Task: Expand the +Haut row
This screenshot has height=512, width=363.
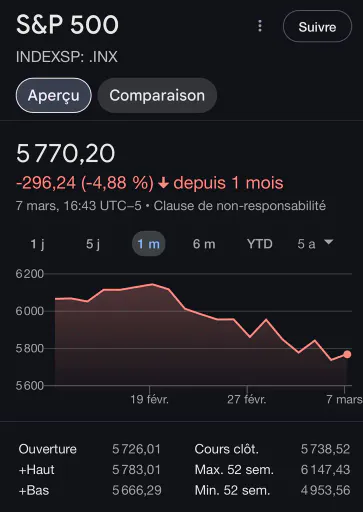Action: [90, 470]
